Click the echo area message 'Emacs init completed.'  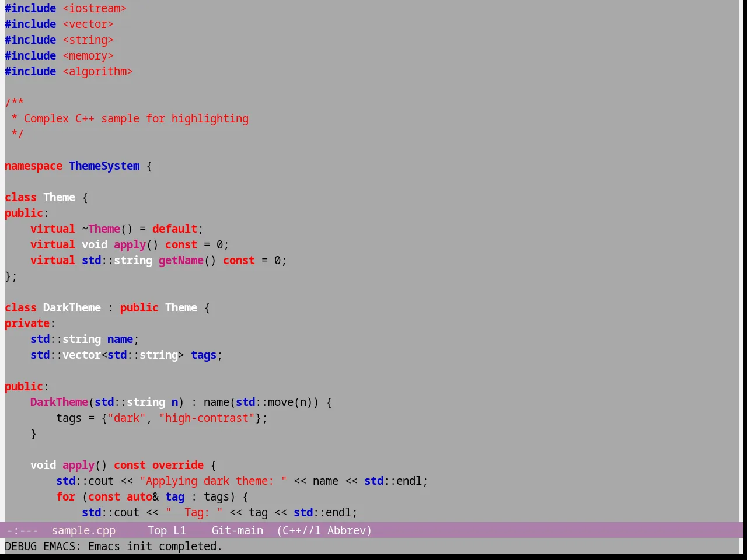pyautogui.click(x=156, y=547)
